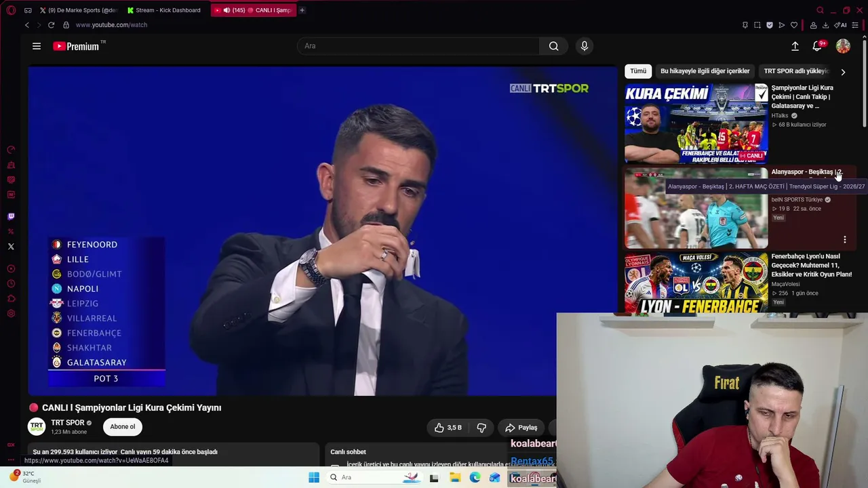Screen dimensions: 868x488
Task: Click the live video player
Action: pos(322,230)
